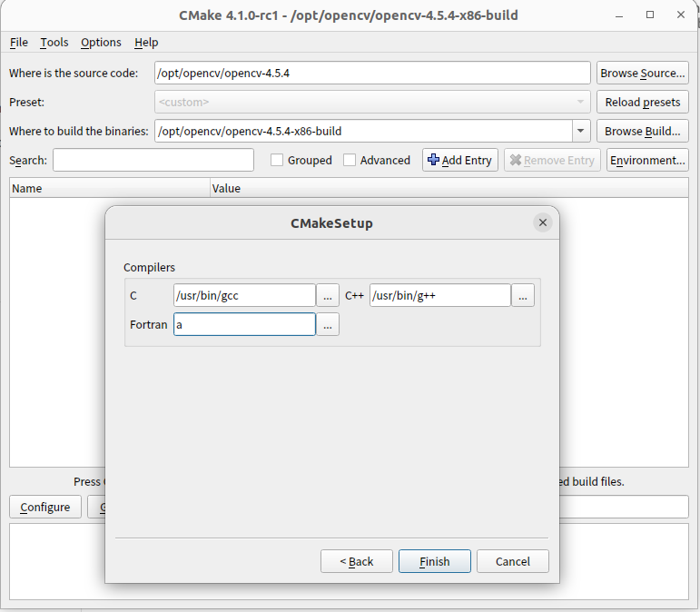Click Add Entry plus icon button
Screen dimensions: 700x612
tap(459, 160)
